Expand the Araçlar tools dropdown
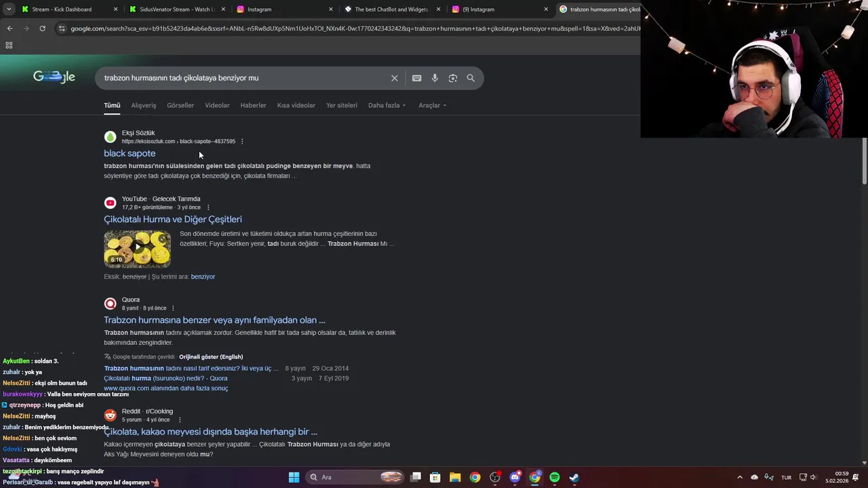This screenshot has height=488, width=868. pos(432,105)
